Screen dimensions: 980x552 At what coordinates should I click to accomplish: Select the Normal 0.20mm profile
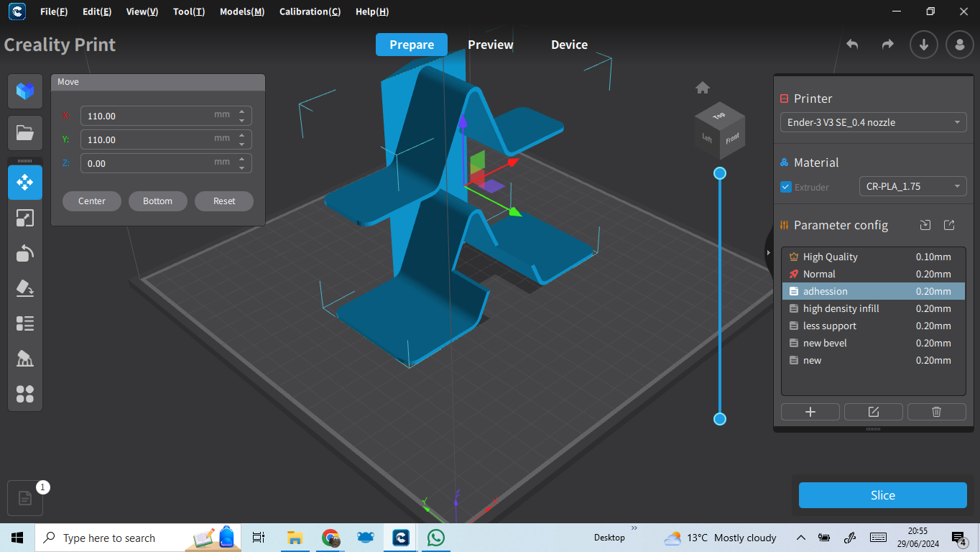874,274
